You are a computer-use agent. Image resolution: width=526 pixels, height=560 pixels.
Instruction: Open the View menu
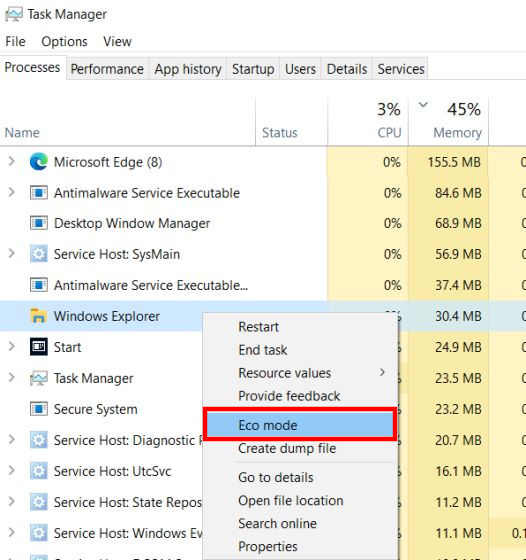pos(117,41)
